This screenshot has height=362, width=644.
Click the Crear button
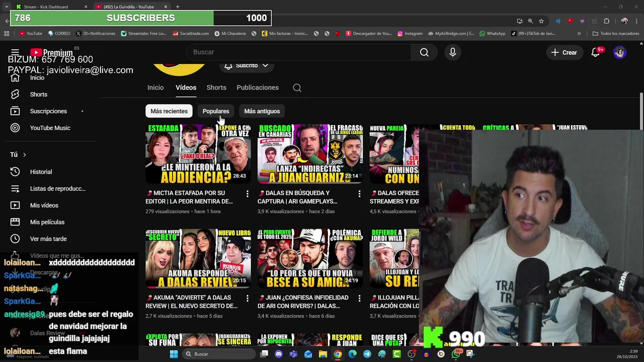pos(564,52)
